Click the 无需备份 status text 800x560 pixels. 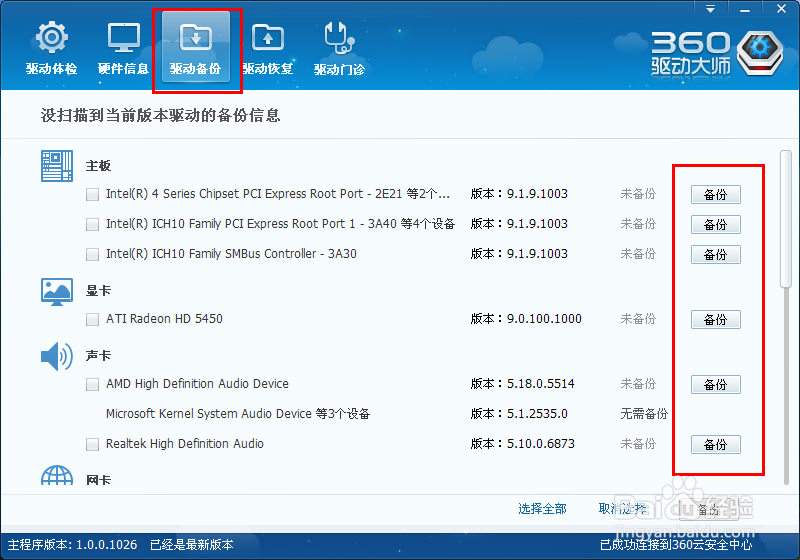click(644, 414)
